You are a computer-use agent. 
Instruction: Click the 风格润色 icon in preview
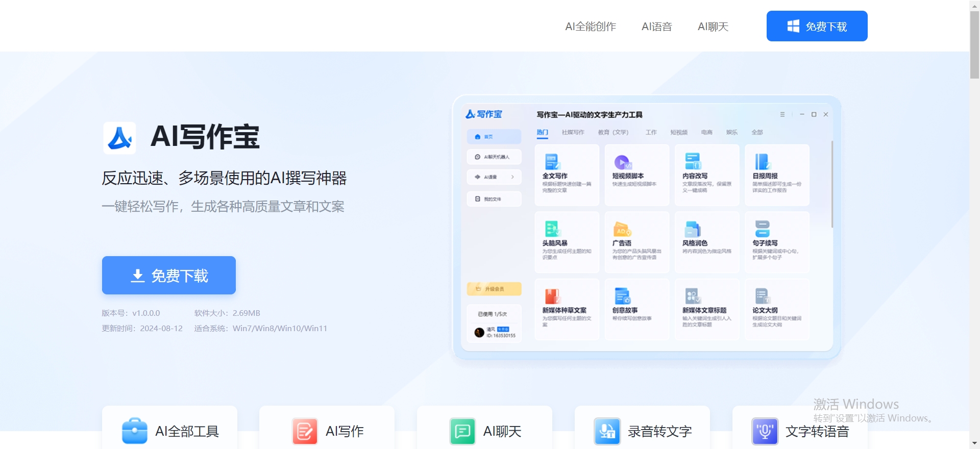click(693, 229)
